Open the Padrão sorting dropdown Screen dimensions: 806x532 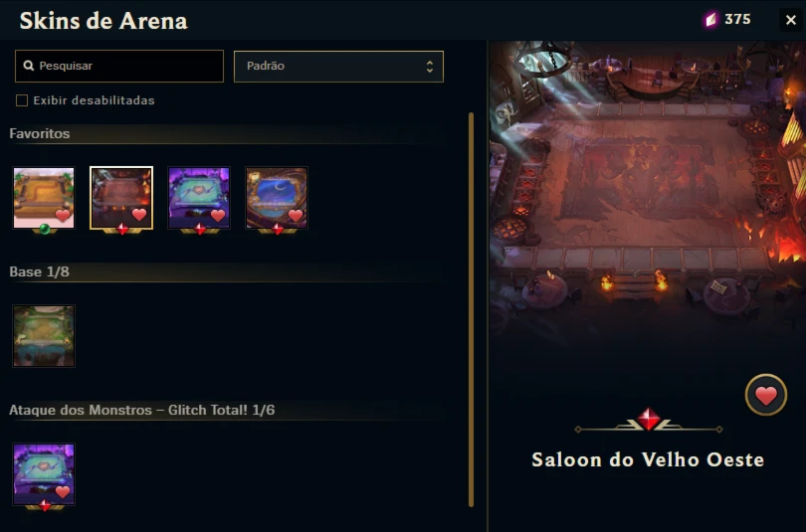338,67
